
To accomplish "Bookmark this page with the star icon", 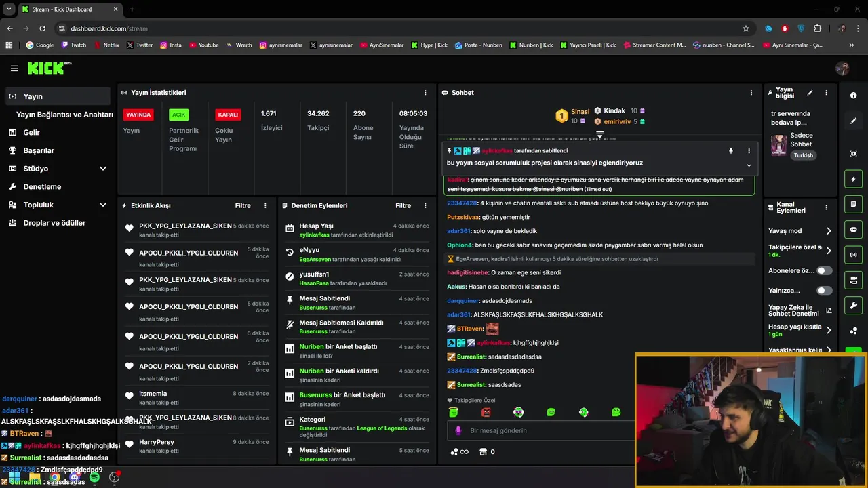I will (746, 28).
